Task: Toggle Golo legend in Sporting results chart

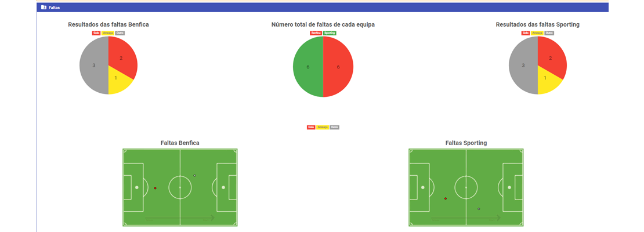Action: pos(526,33)
